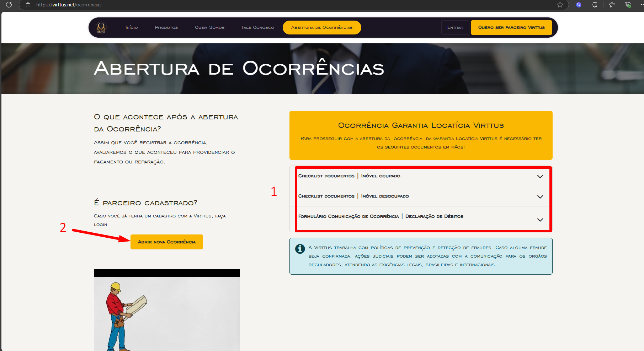Image resolution: width=644 pixels, height=351 pixels.
Task: Open Fale Conosco page
Action: point(258,27)
